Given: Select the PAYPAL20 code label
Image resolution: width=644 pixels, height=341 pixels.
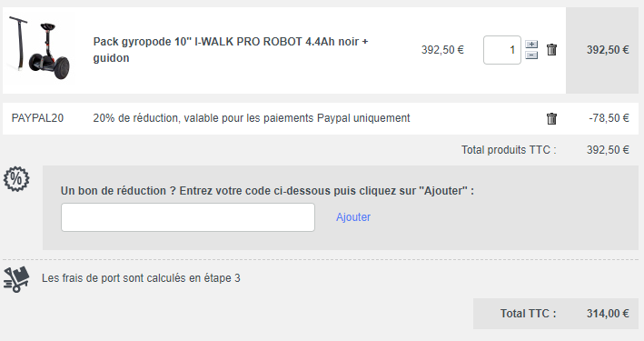Looking at the screenshot, I should (x=37, y=118).
